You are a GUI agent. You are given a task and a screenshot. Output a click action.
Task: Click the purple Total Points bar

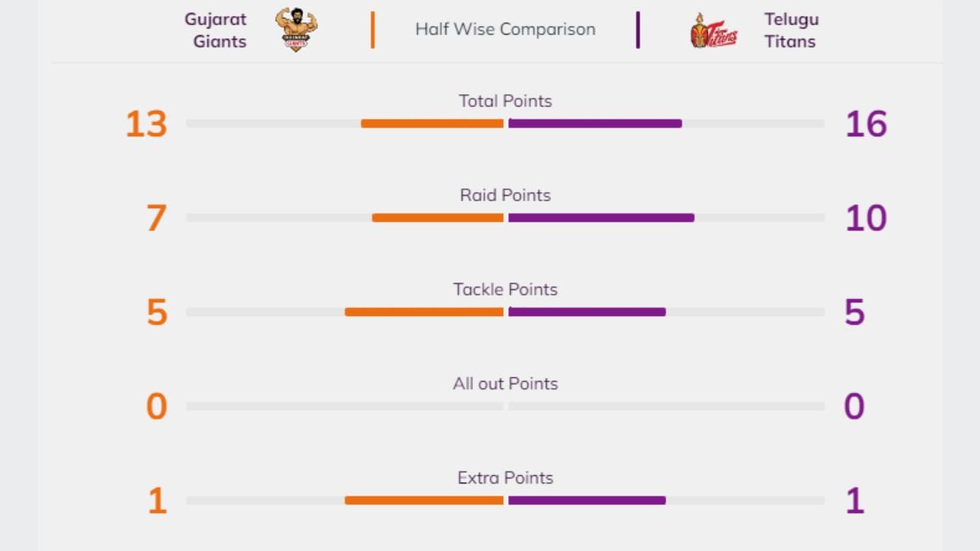click(x=595, y=123)
